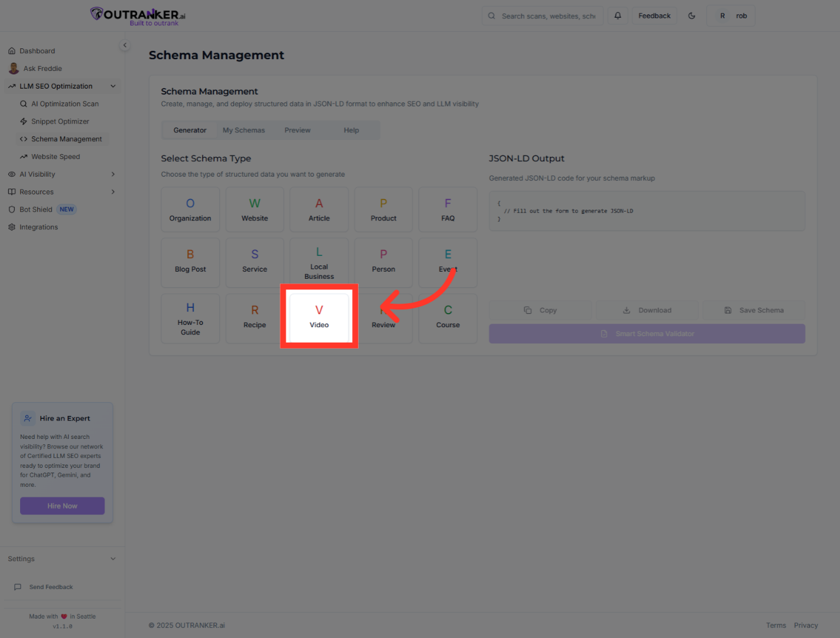Select the Recipe schema type
This screenshot has width=840, height=638.
[255, 319]
